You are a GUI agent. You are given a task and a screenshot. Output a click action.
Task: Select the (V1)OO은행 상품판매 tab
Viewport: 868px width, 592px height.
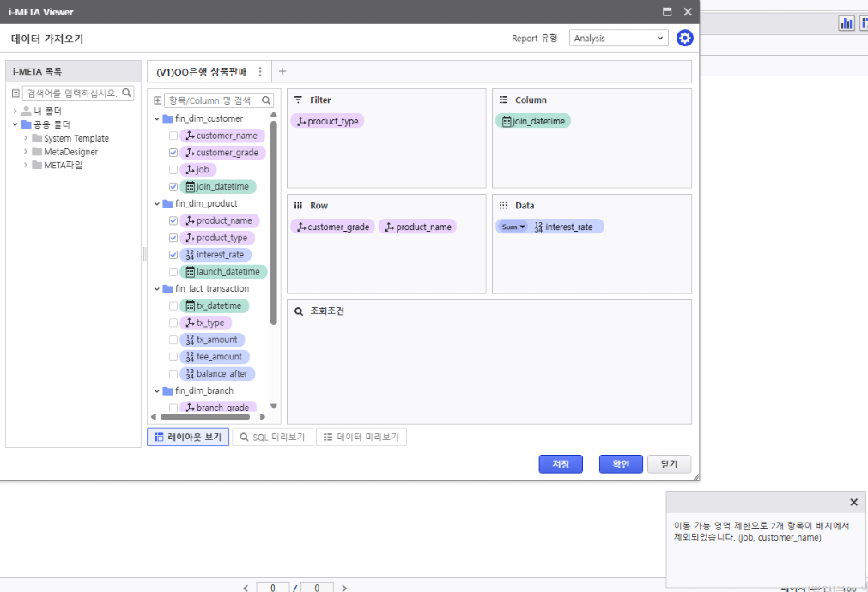(202, 72)
